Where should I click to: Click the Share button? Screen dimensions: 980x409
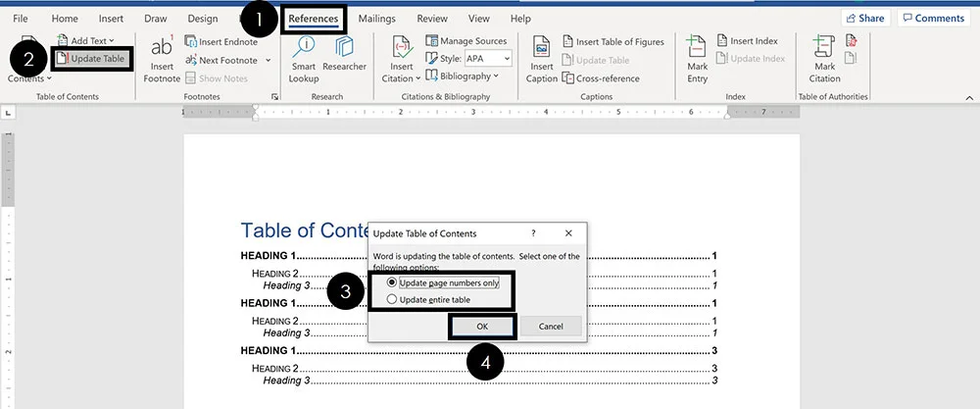pos(865,18)
